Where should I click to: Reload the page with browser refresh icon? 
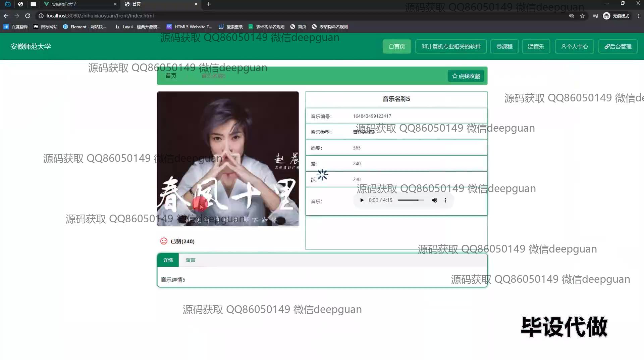point(28,16)
